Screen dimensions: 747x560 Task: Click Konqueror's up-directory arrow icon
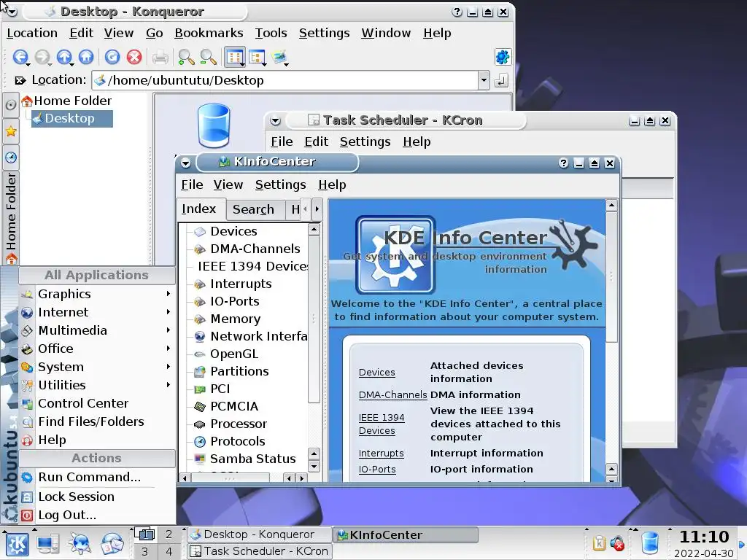pos(64,57)
